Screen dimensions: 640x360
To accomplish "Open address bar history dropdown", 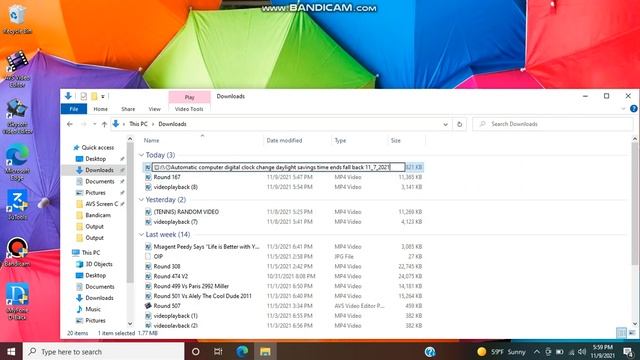I will pyautogui.click(x=445, y=124).
